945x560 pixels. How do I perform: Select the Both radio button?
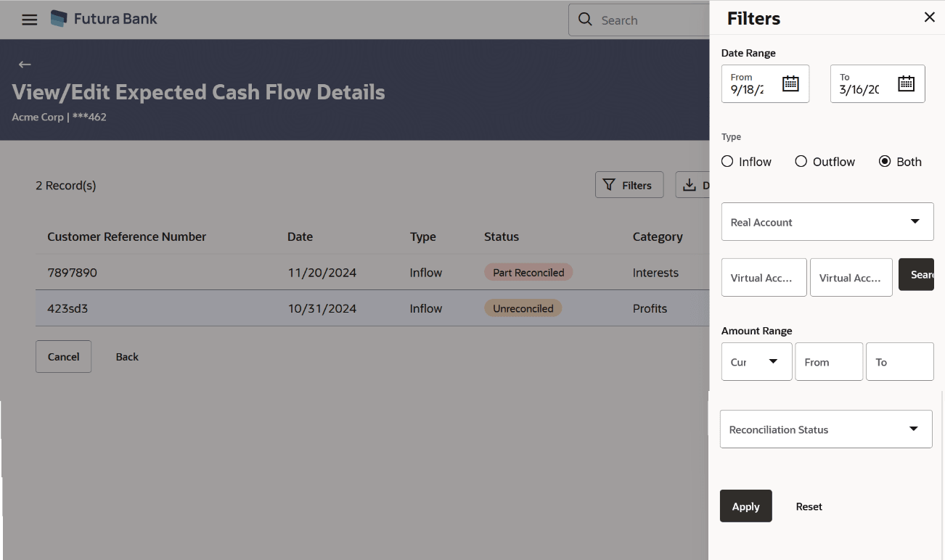[885, 162]
